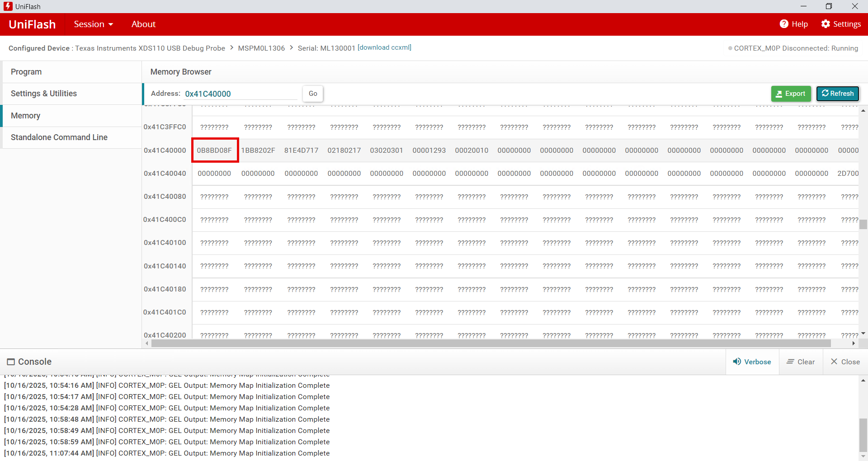Click CORTEX_M0P Disconnected status text
This screenshot has width=868, height=461.
pyautogui.click(x=796, y=48)
